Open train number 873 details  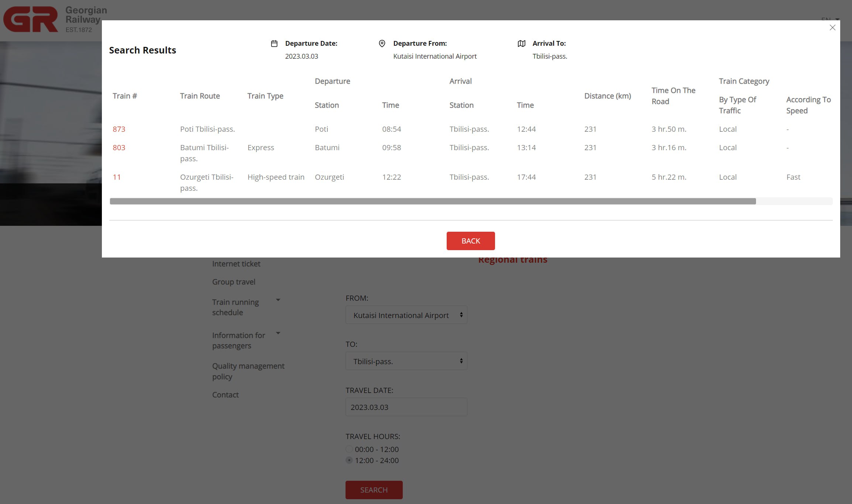coord(119,129)
